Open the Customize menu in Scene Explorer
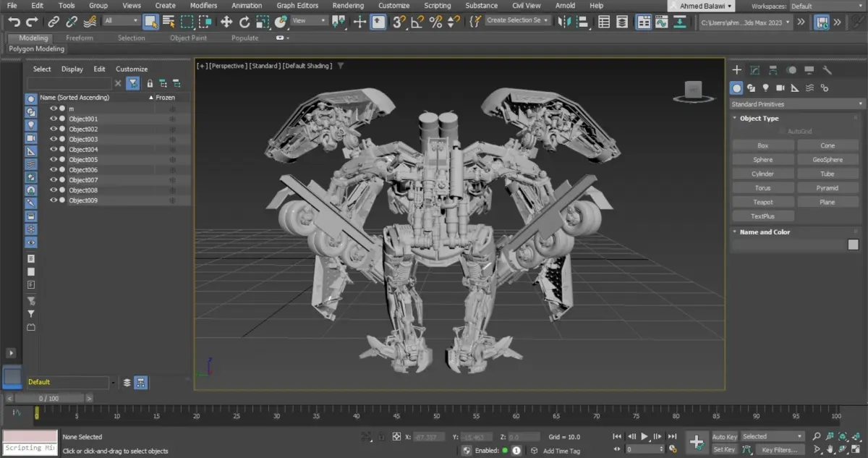 (x=132, y=69)
